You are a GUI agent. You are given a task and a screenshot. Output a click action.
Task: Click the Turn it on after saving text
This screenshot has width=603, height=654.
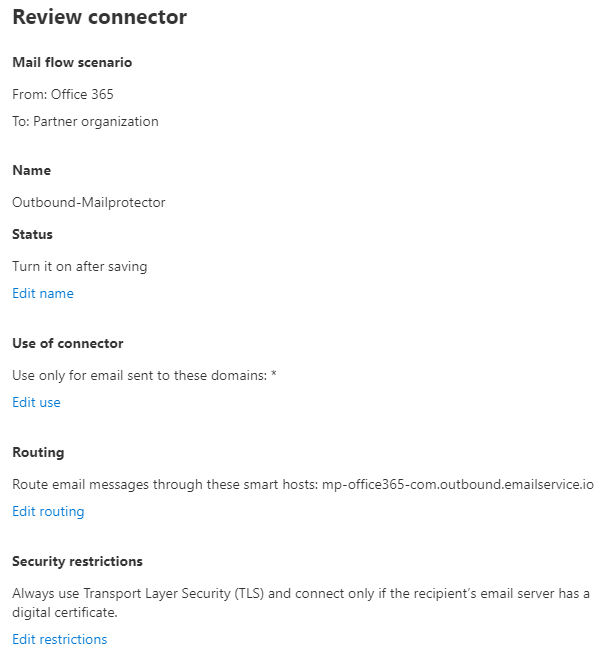pyautogui.click(x=80, y=266)
